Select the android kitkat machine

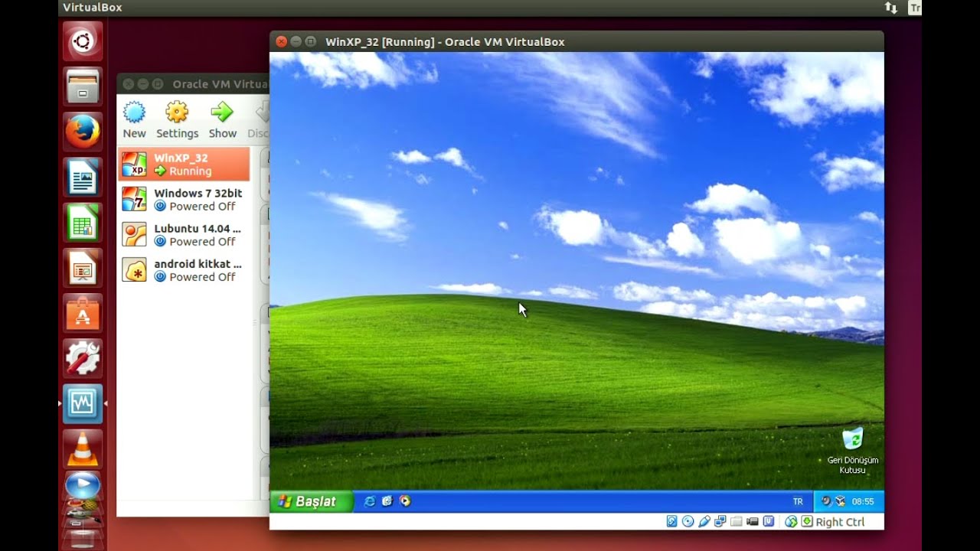coord(184,270)
